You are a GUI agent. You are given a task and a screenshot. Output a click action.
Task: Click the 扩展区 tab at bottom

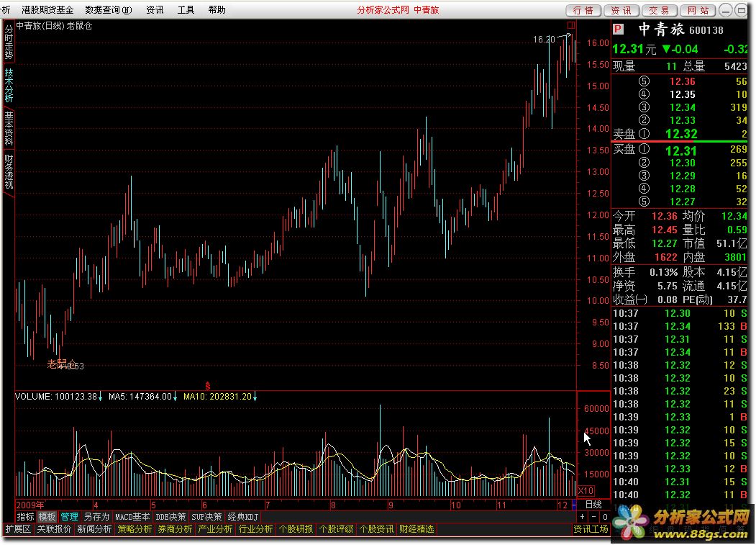click(18, 529)
